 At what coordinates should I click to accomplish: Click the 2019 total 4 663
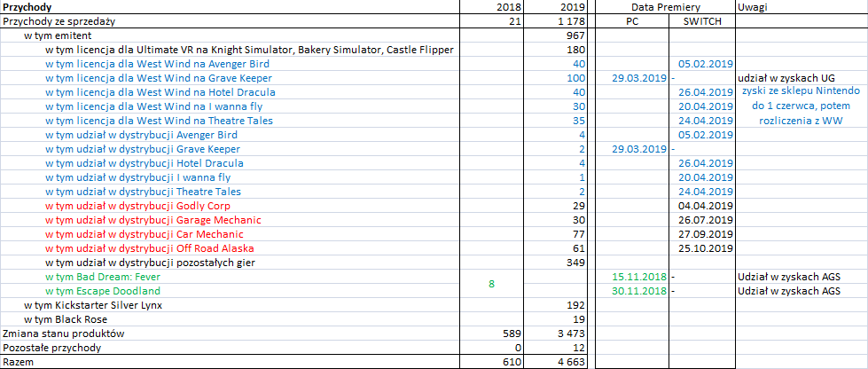570,363
